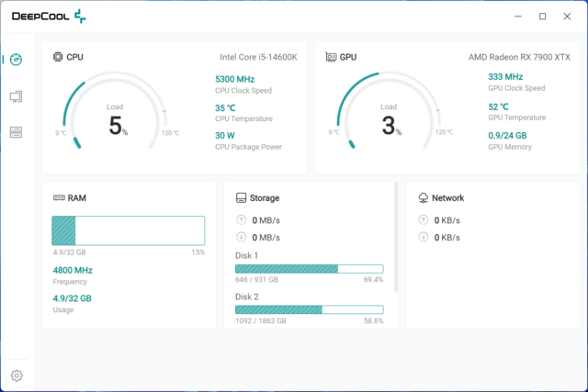588x392 pixels.
Task: Click the Storage upload arrow icon
Action: 241,219
